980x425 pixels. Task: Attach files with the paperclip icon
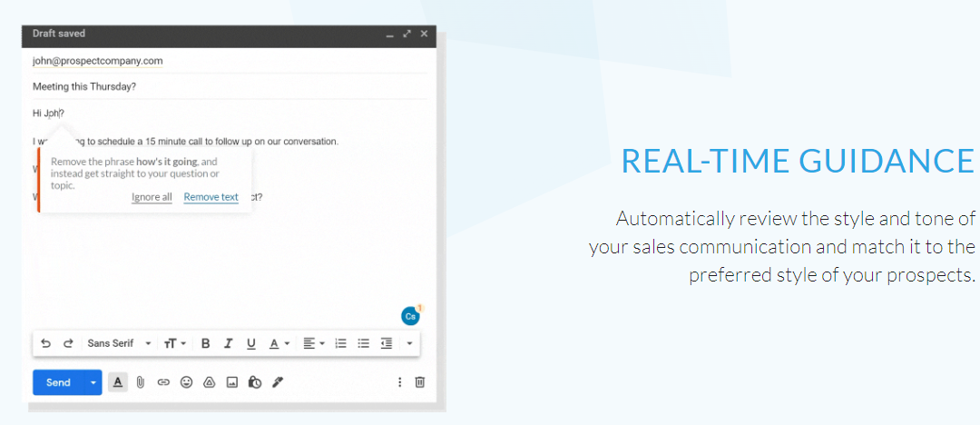141,381
